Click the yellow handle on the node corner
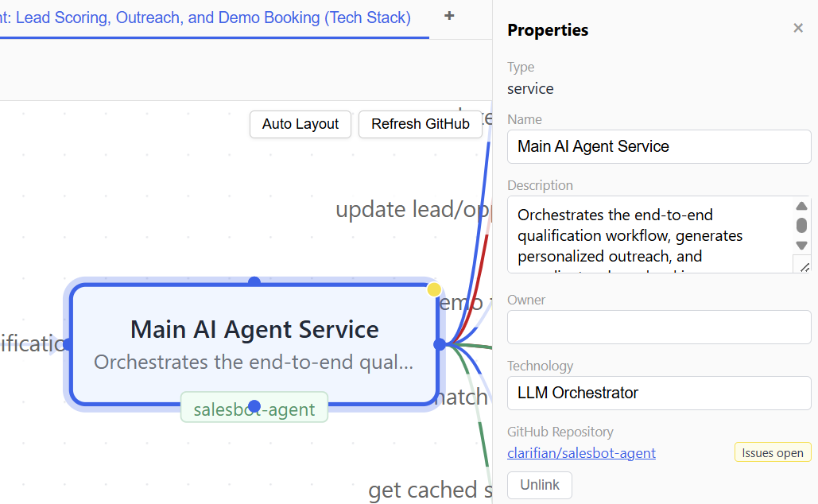 tap(434, 289)
